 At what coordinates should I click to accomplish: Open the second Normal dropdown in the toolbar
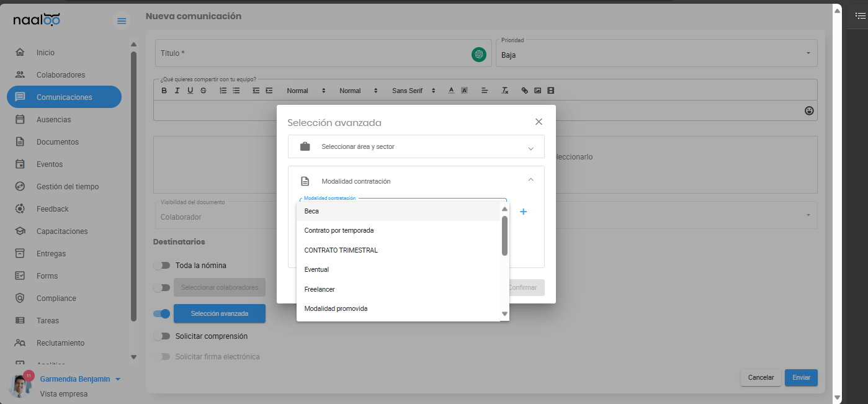pyautogui.click(x=359, y=91)
